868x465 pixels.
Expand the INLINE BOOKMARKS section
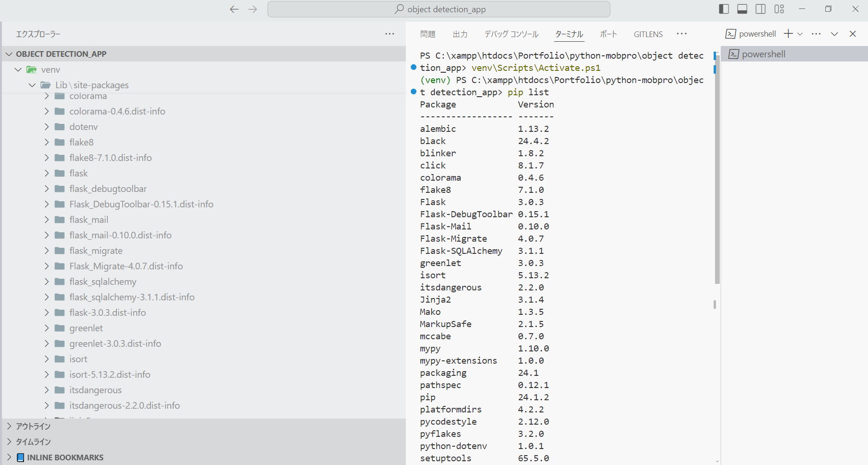[x=9, y=457]
